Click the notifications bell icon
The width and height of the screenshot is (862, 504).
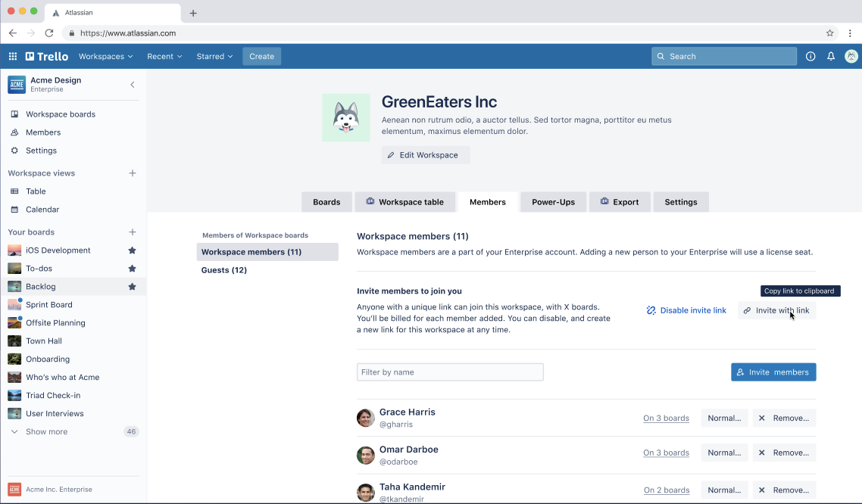tap(831, 56)
